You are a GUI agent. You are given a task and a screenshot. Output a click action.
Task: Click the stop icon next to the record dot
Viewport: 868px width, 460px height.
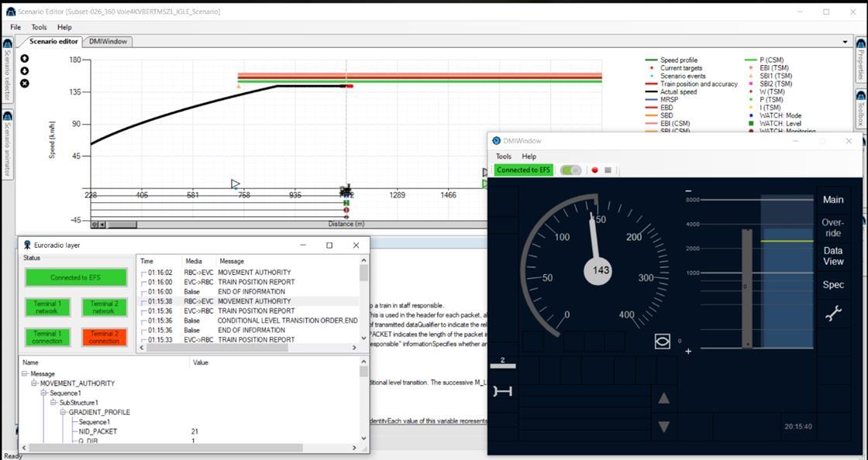[608, 170]
